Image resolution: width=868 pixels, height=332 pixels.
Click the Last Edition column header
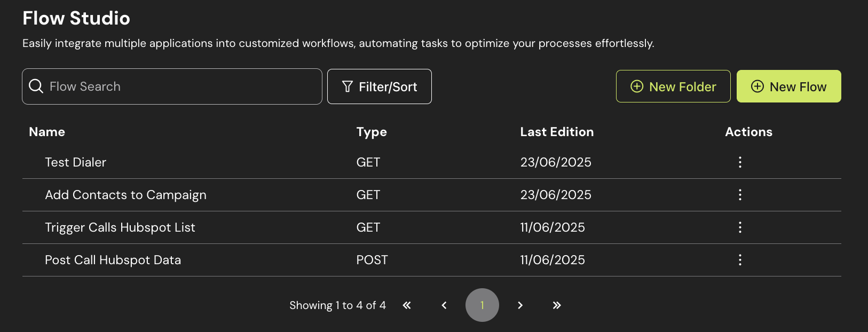tap(557, 132)
